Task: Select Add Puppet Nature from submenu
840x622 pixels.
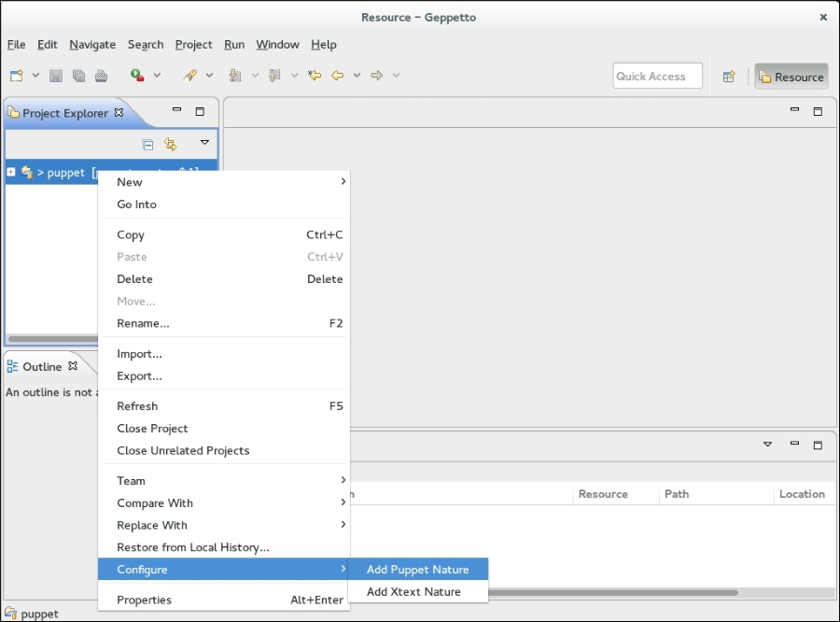Action: 417,570
